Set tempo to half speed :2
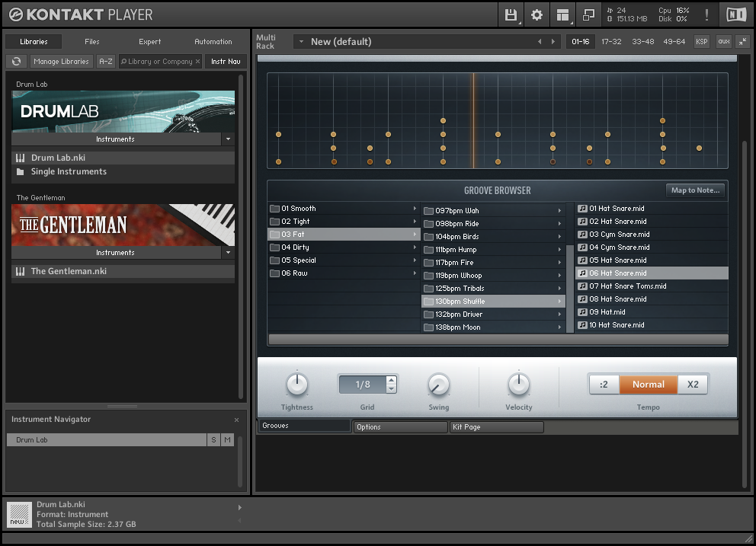The height and width of the screenshot is (546, 756). tap(604, 385)
